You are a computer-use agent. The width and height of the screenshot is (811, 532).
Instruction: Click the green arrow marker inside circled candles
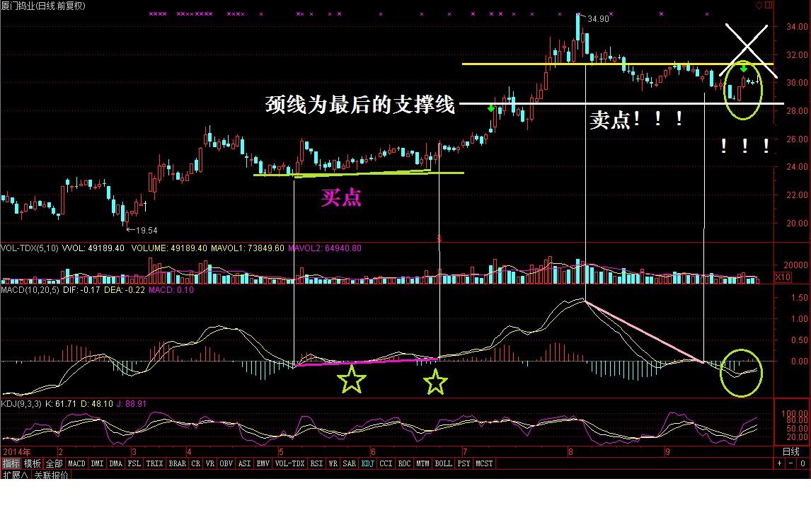744,68
